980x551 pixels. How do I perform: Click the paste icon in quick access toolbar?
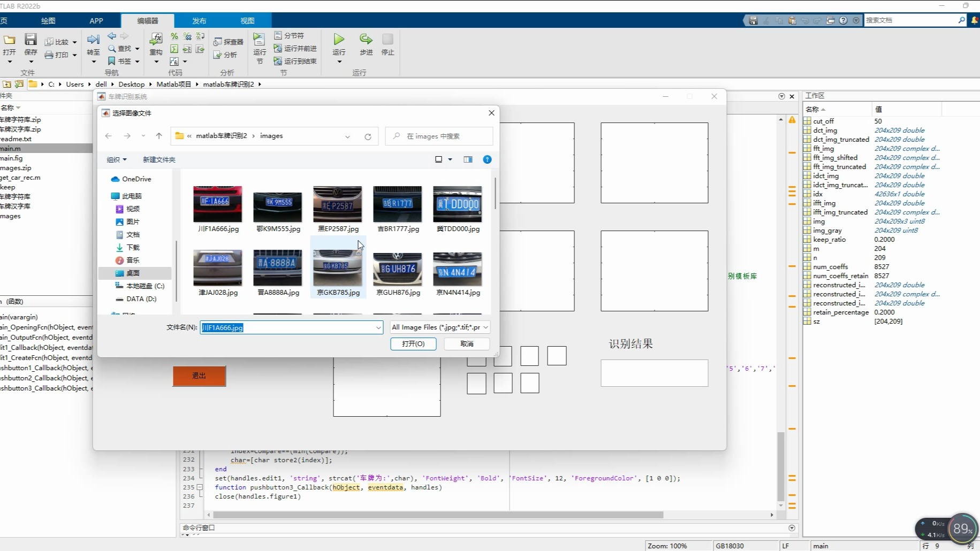[x=792, y=20]
